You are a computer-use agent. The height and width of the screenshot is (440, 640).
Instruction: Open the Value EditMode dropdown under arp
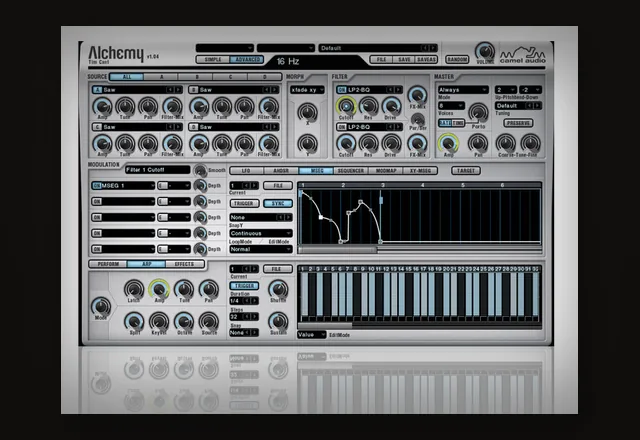(x=312, y=335)
